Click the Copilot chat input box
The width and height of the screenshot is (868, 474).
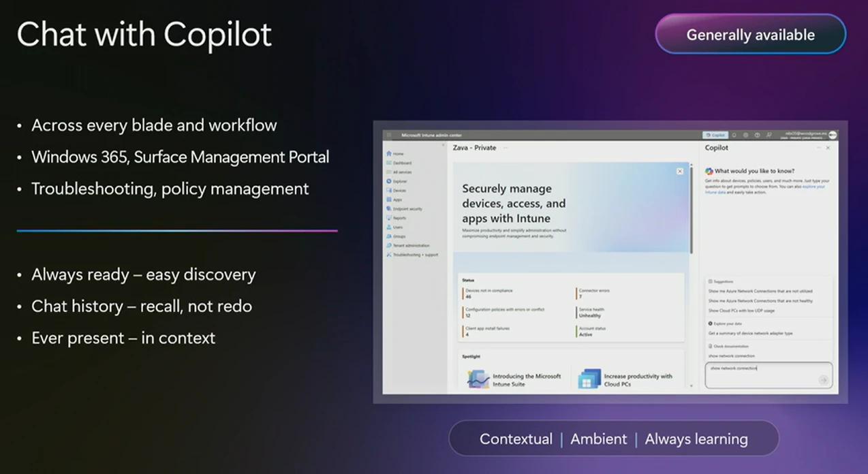click(x=768, y=375)
